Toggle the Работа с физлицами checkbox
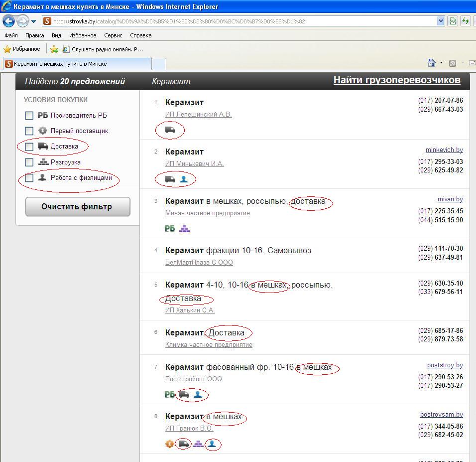476x462 pixels. tap(29, 178)
